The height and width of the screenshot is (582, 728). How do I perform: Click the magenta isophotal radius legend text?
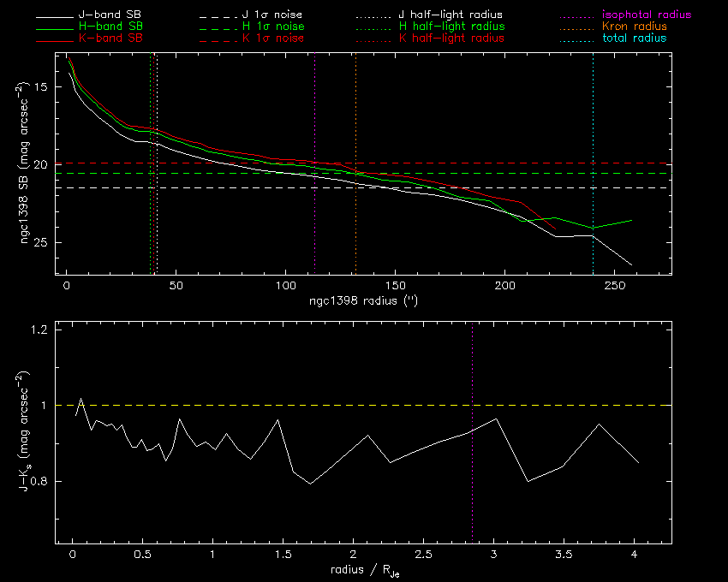click(641, 15)
